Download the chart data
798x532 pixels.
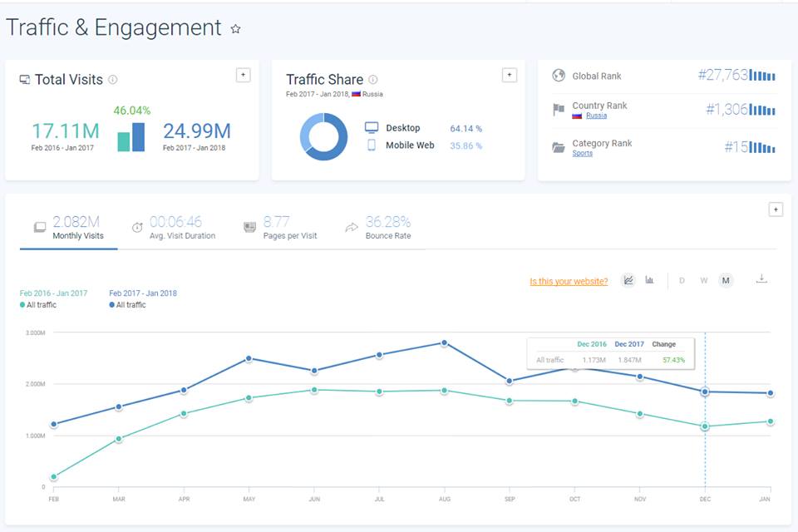(761, 279)
